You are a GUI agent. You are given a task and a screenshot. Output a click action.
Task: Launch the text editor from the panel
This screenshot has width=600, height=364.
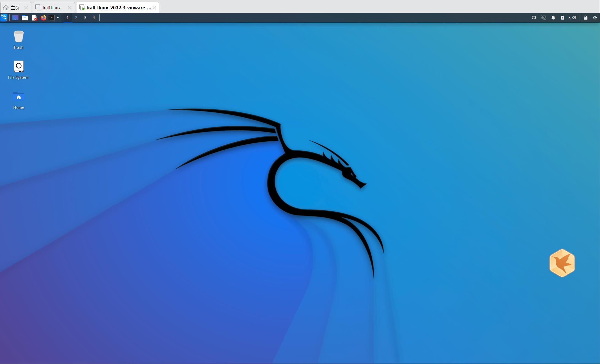click(x=34, y=18)
